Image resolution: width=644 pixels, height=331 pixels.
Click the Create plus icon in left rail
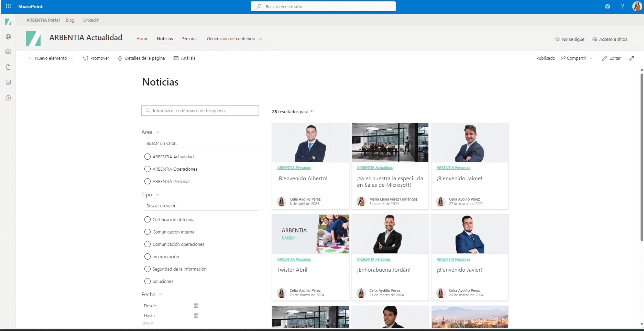click(8, 98)
